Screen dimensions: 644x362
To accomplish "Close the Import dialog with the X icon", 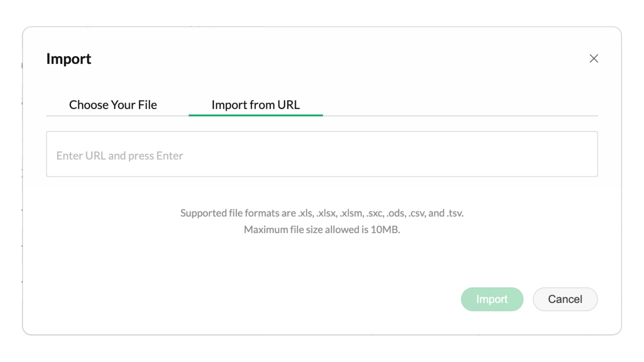I will click(x=594, y=59).
